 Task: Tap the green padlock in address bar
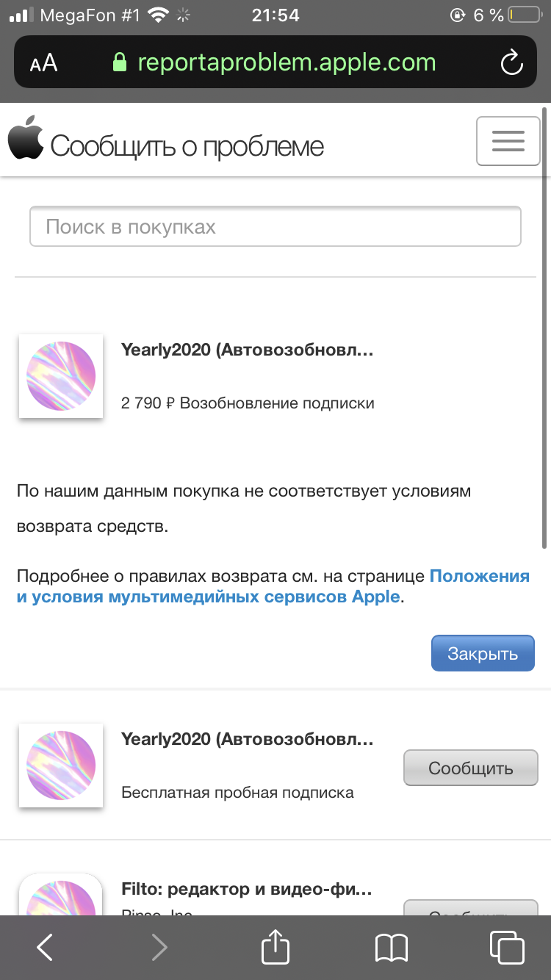[x=119, y=63]
